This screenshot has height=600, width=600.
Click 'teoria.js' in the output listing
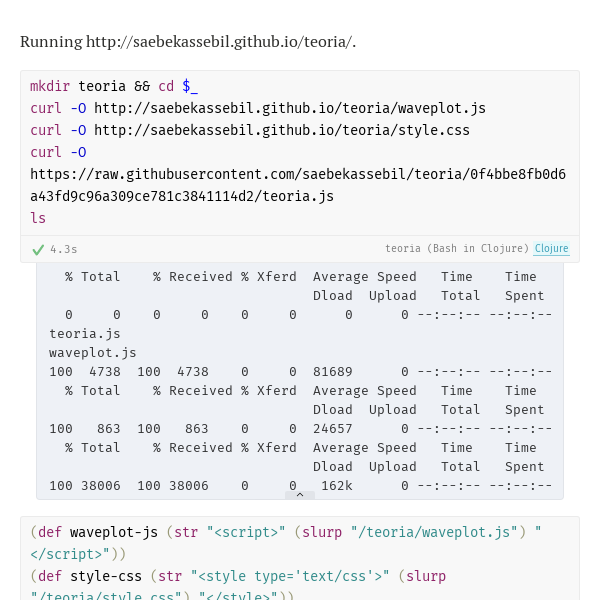[85, 334]
